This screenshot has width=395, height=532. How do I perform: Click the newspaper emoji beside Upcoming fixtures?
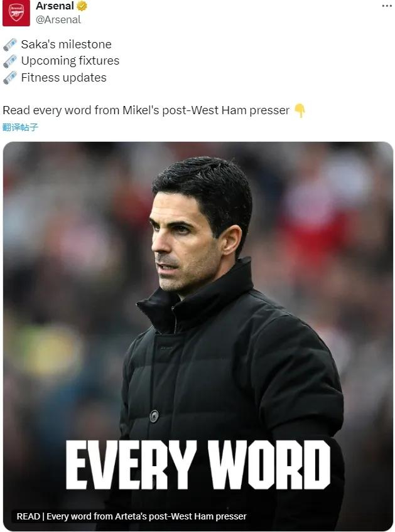point(10,61)
